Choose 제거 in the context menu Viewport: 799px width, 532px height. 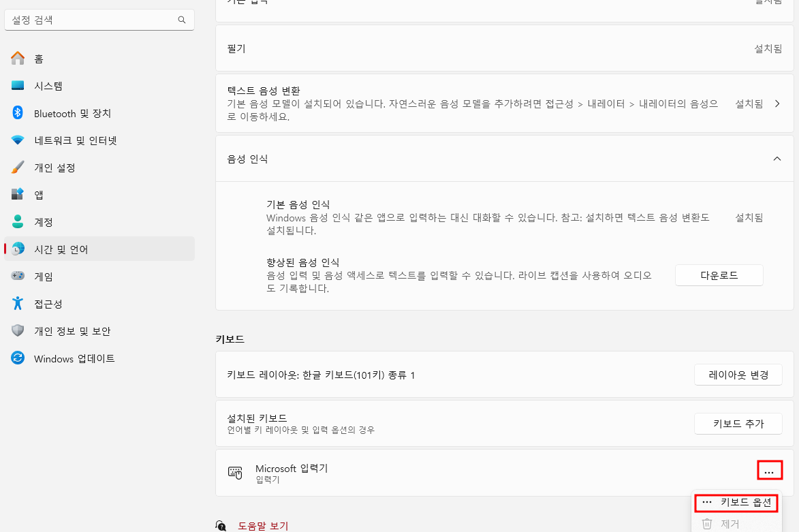coord(728,523)
